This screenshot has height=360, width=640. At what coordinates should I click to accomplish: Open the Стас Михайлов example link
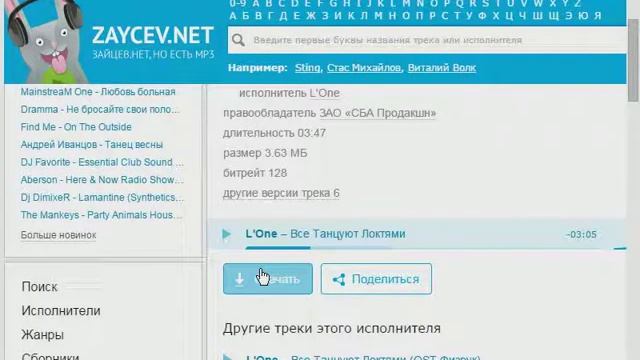pyautogui.click(x=364, y=68)
